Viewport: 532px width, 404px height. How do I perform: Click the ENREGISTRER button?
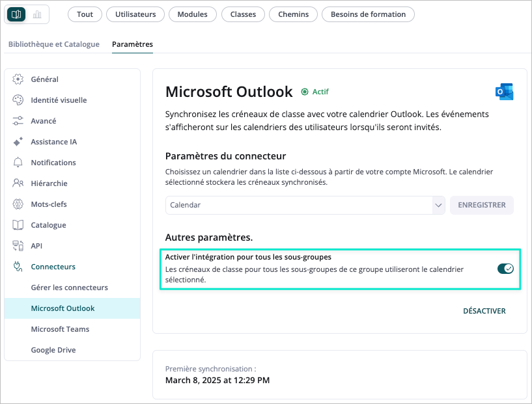pos(481,205)
